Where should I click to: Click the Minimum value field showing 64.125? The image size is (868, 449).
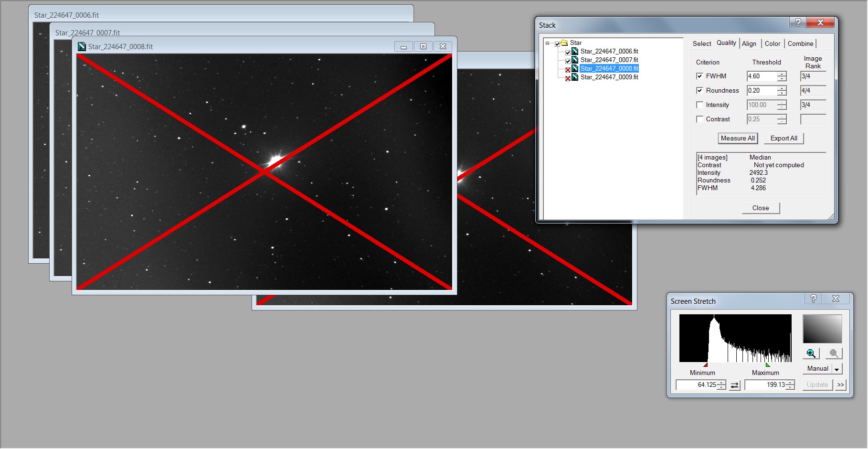click(x=697, y=385)
